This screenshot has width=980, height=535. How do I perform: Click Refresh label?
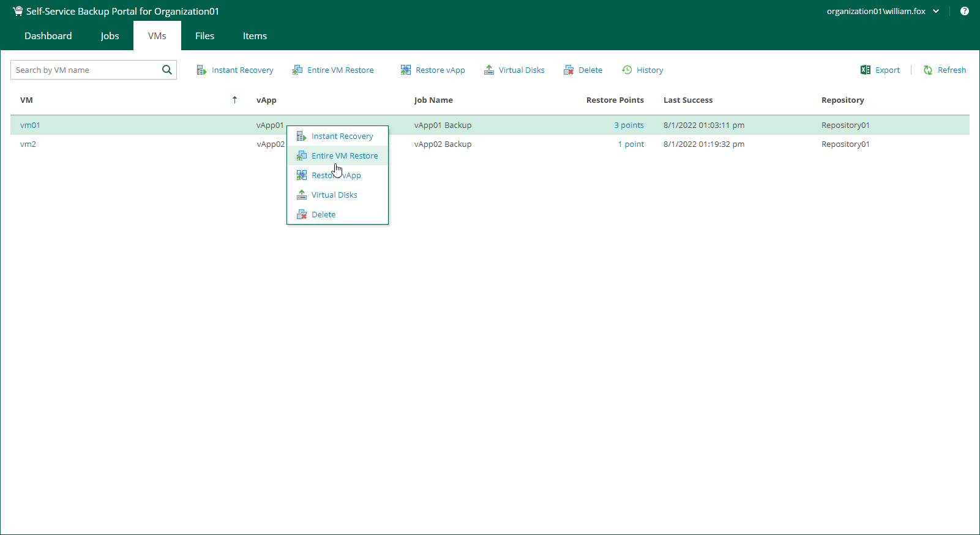(952, 70)
